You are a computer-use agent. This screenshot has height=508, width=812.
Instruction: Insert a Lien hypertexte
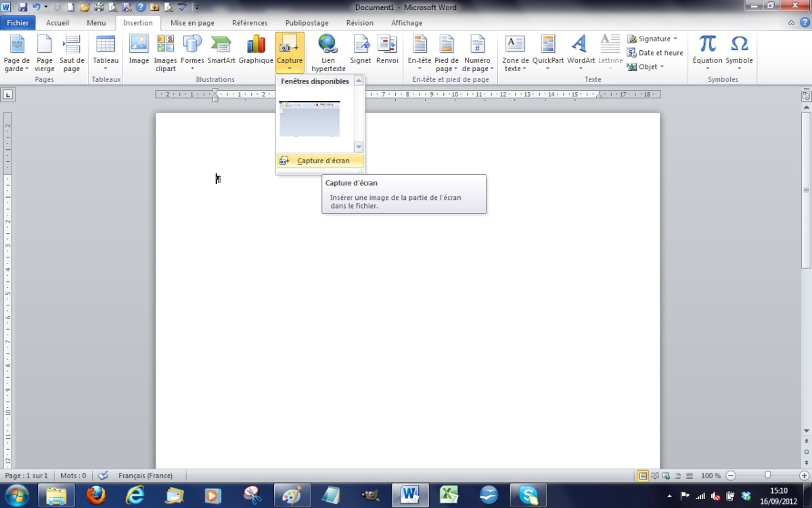328,54
